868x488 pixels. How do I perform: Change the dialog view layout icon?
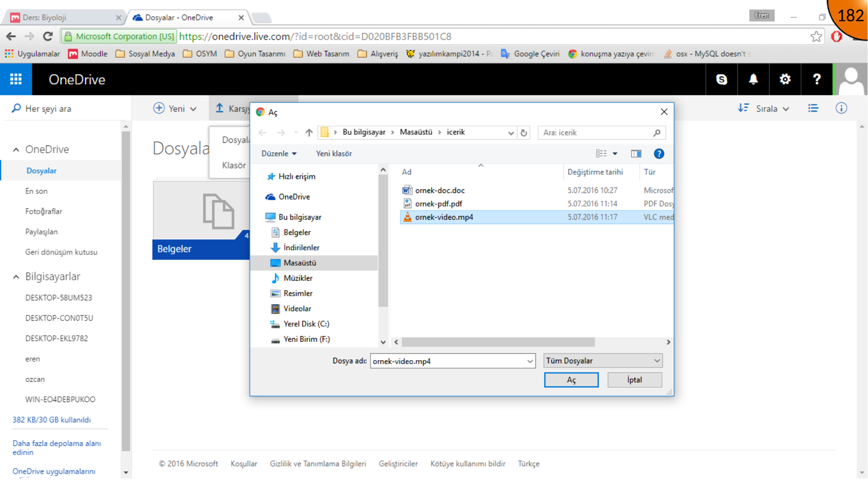601,154
